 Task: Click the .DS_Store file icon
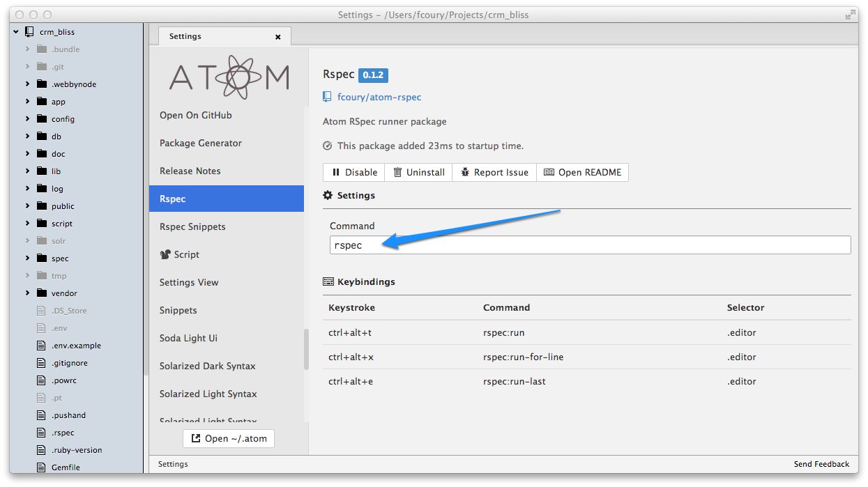(x=41, y=310)
